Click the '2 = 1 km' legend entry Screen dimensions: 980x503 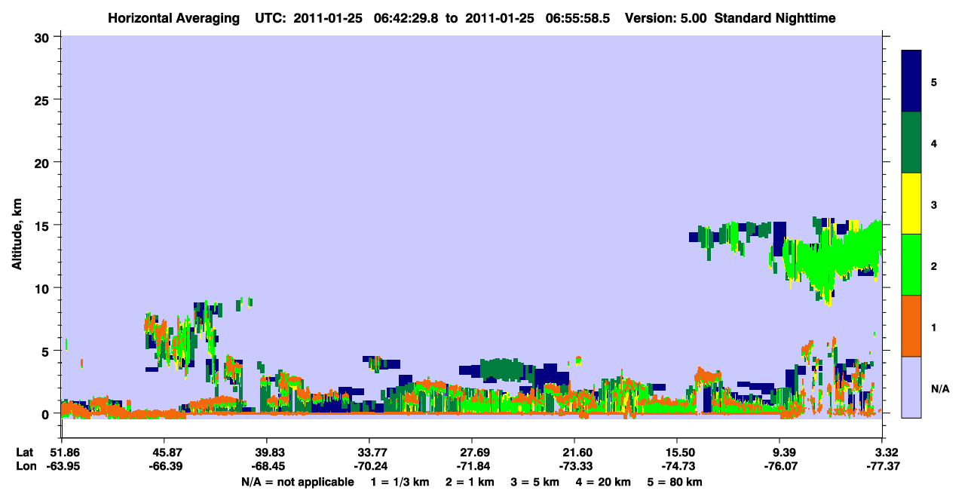470,481
